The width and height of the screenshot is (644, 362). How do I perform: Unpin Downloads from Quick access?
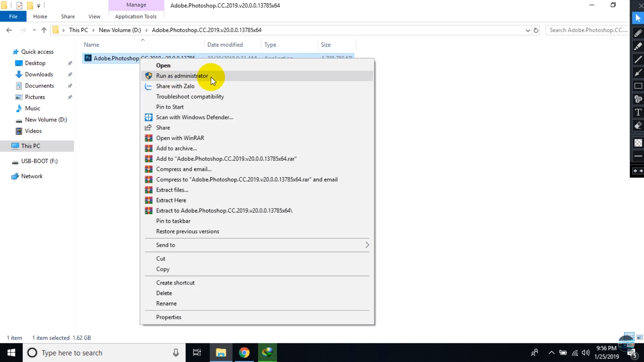click(70, 74)
